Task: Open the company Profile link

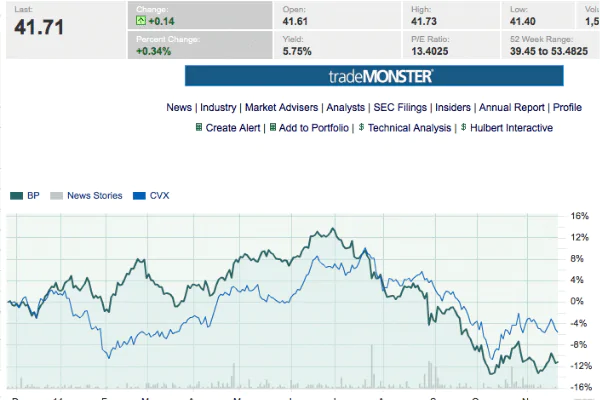Action: (x=567, y=108)
